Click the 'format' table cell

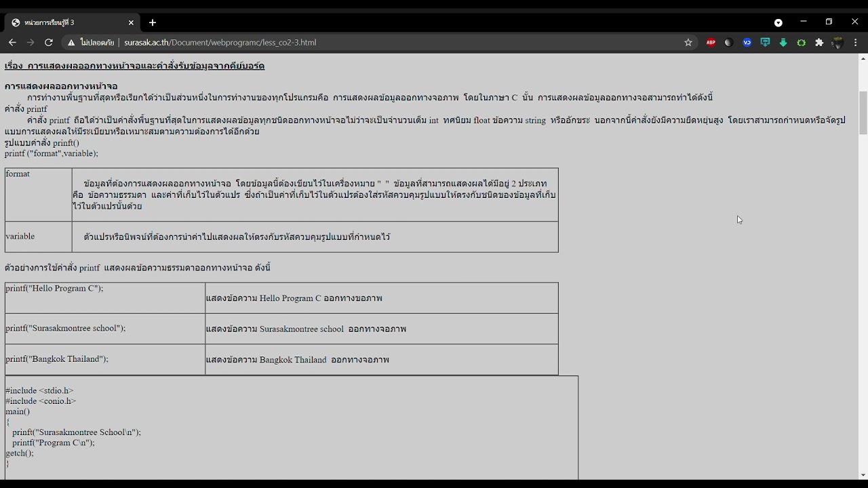click(39, 195)
